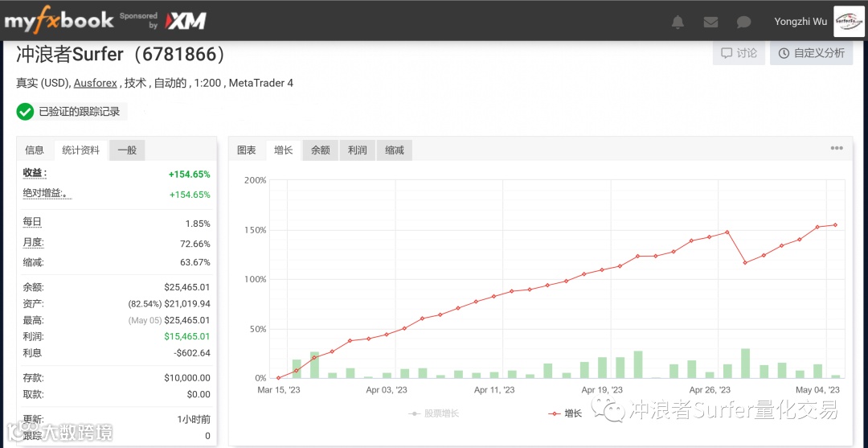Click the May 04, '23 axis label
The image size is (868, 448).
(x=819, y=390)
